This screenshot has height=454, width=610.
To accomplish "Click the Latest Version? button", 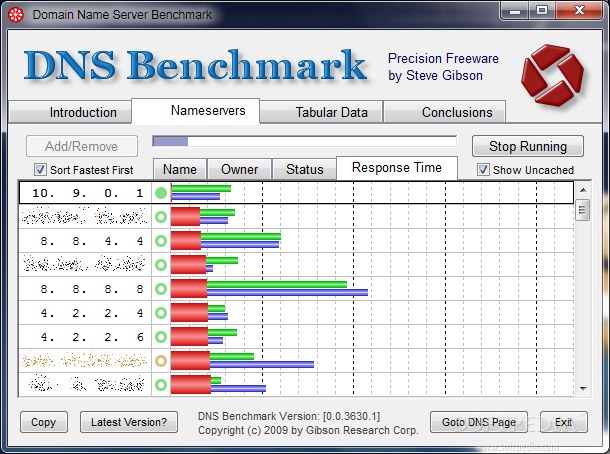I will pos(129,422).
